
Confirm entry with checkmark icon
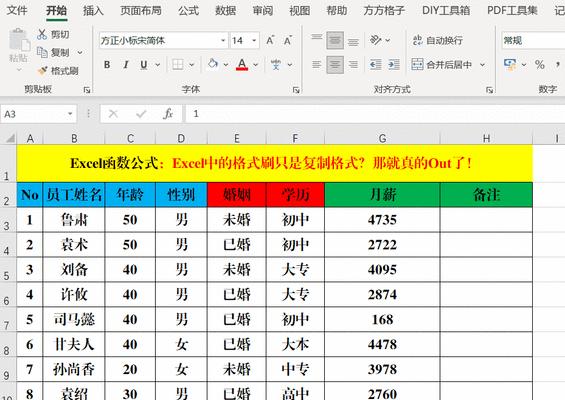tap(141, 114)
